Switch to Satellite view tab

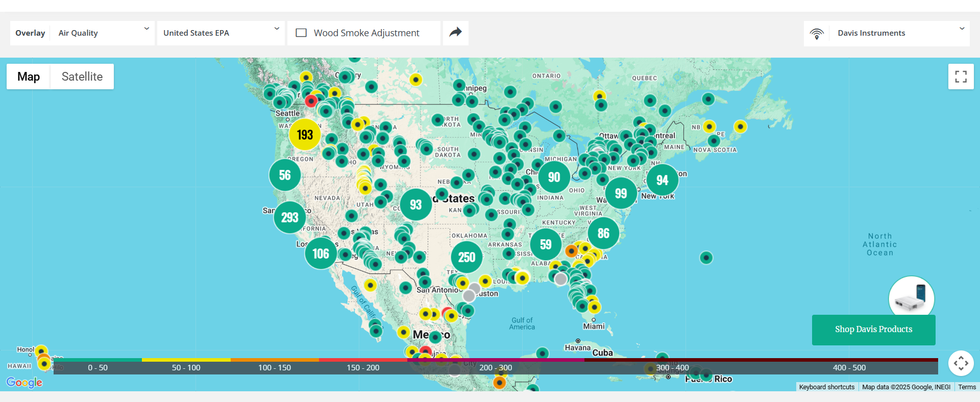pos(82,77)
